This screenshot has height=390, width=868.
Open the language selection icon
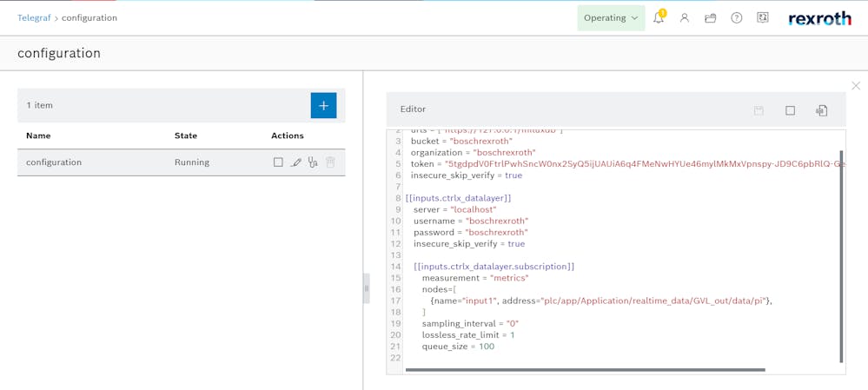[x=762, y=17]
